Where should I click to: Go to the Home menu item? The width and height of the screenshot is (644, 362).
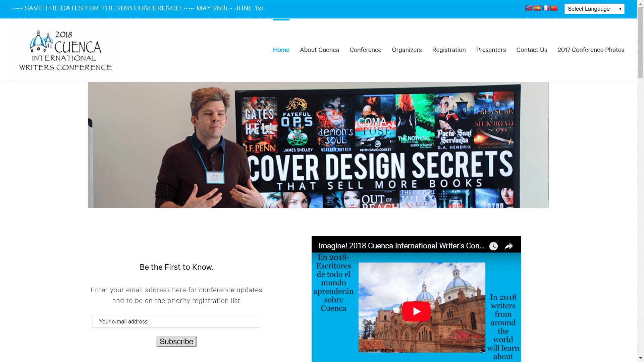281,50
